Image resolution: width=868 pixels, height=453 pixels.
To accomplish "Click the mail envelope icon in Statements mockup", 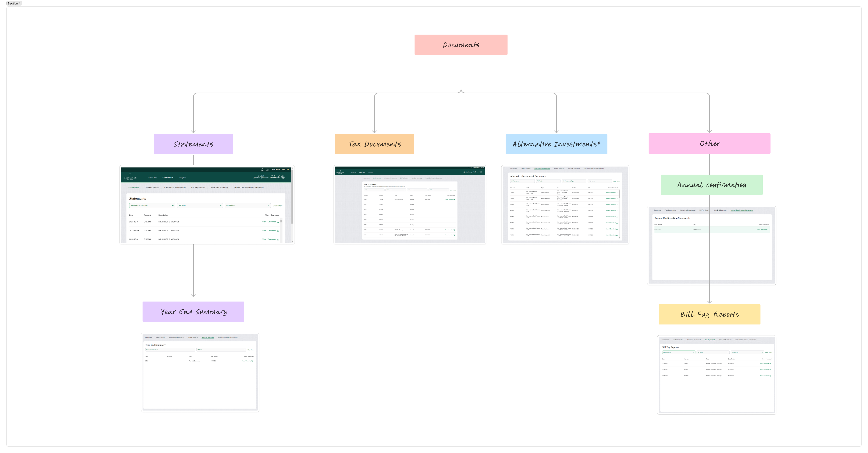I will pos(267,170).
